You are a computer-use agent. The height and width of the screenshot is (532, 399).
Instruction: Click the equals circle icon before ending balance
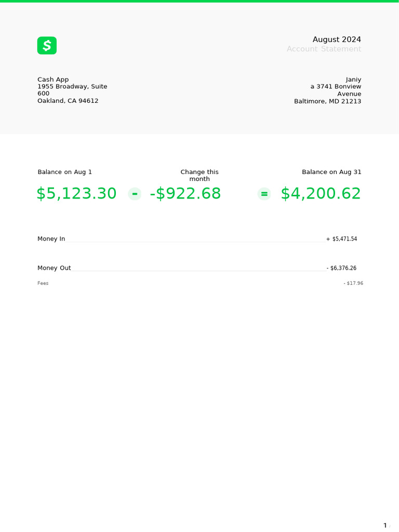(264, 194)
